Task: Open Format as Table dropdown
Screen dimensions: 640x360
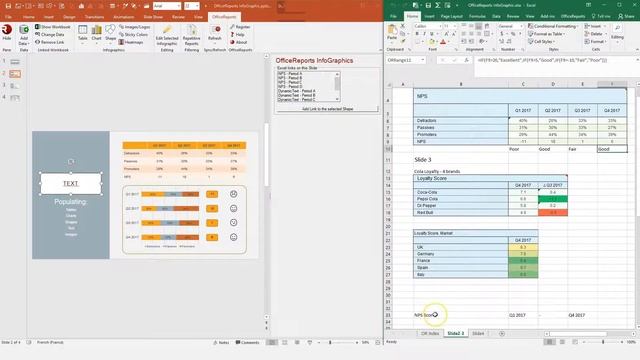Action: click(x=548, y=34)
